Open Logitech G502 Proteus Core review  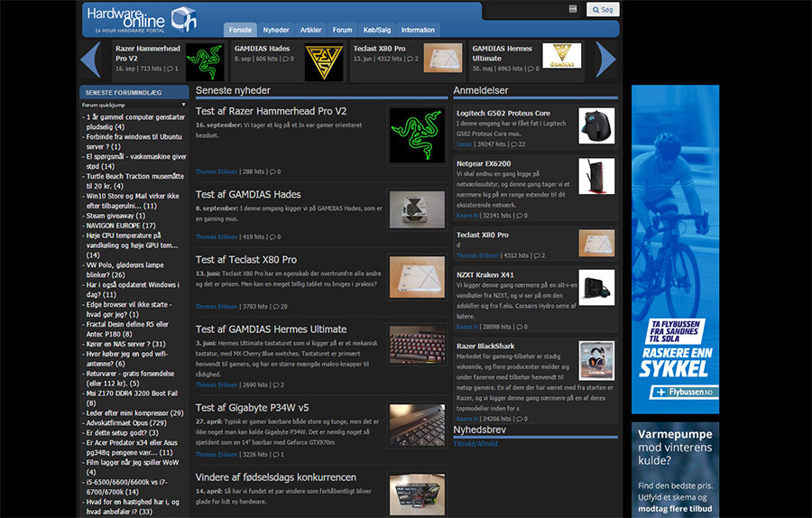[x=503, y=113]
